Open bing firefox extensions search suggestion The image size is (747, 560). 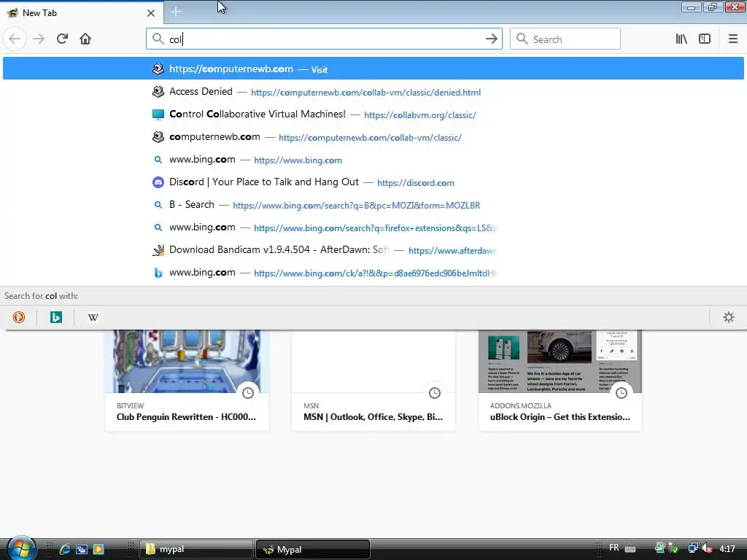(373, 227)
